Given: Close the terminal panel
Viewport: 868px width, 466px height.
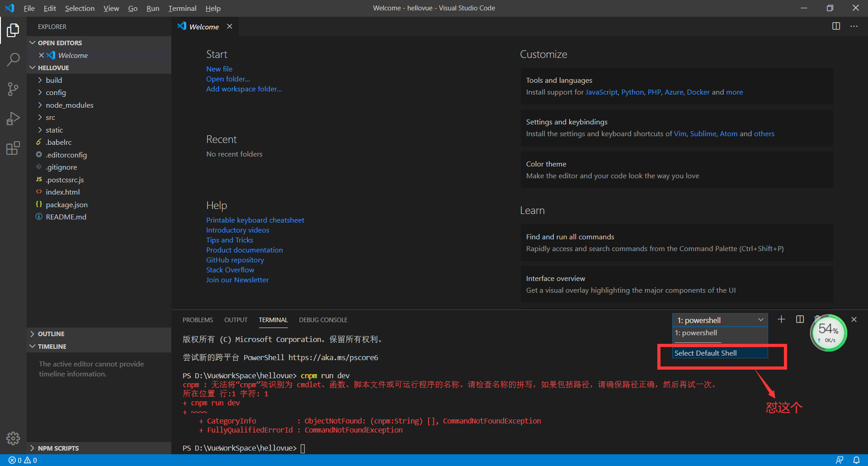Looking at the screenshot, I should [x=854, y=319].
